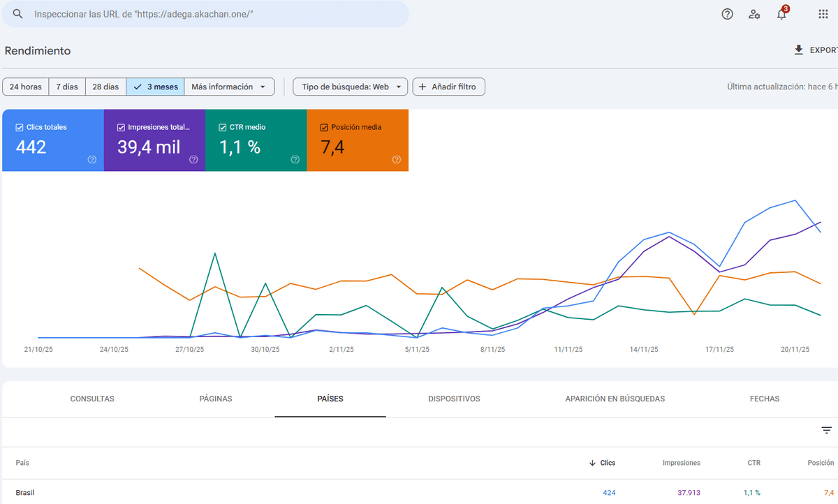Uncheck the Impresiones totales metric
838x504 pixels.
coord(122,128)
